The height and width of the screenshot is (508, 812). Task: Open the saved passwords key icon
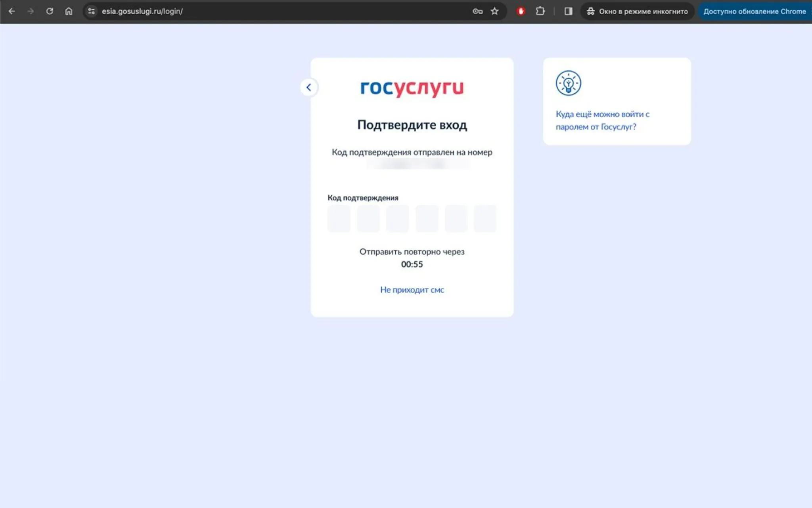[x=477, y=11]
